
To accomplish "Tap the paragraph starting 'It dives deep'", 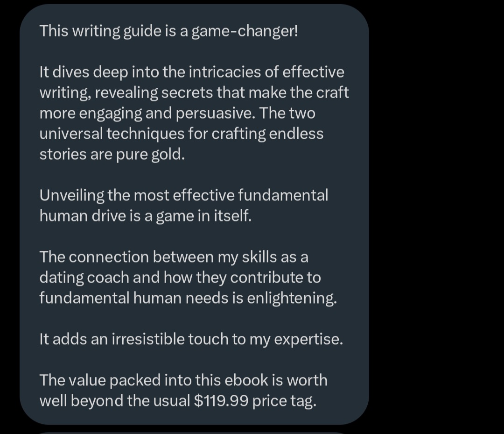I will (194, 113).
